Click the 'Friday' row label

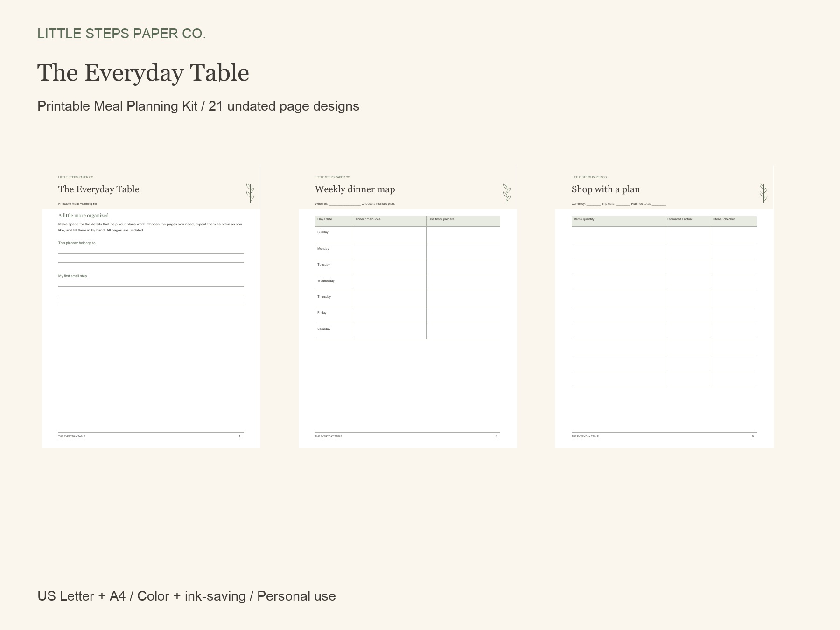[x=322, y=313]
